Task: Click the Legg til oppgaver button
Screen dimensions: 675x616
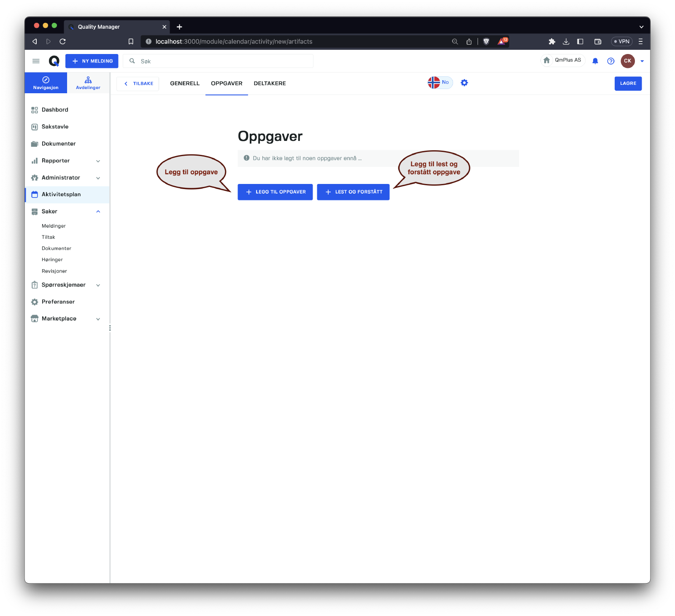Action: point(275,192)
